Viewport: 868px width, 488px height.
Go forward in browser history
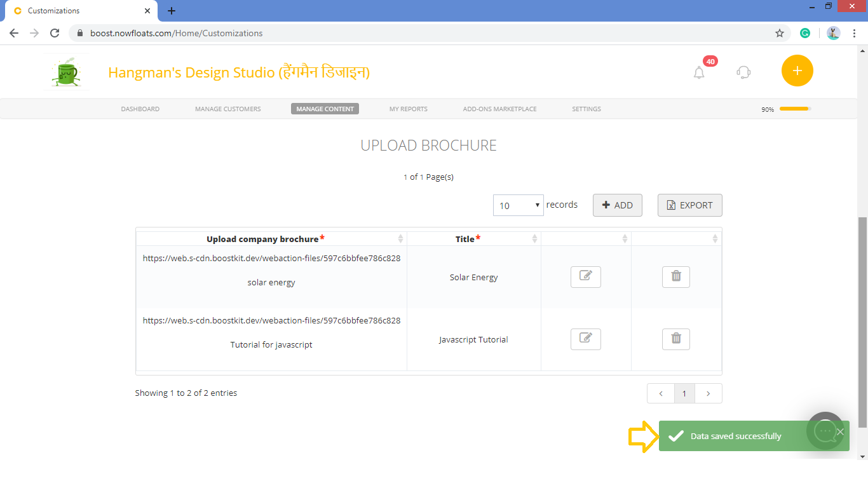coord(34,33)
